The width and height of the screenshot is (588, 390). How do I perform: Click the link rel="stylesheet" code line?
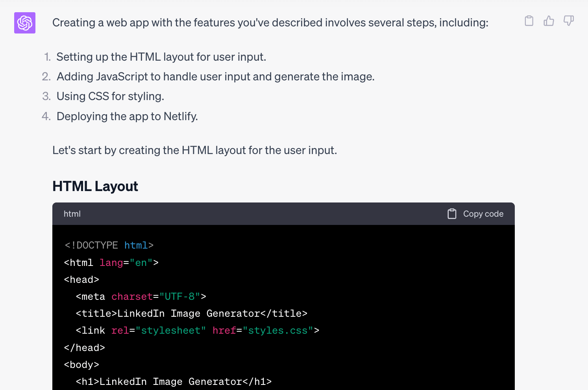[x=198, y=331]
